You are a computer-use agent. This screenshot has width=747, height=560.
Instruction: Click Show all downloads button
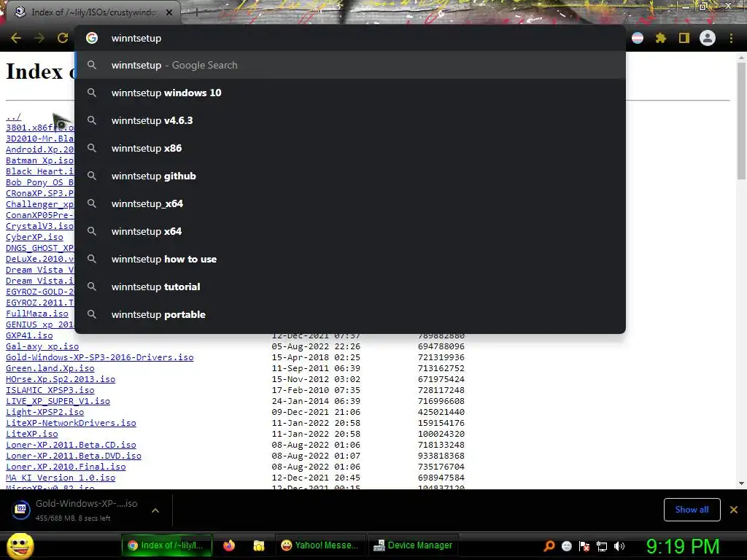(692, 510)
